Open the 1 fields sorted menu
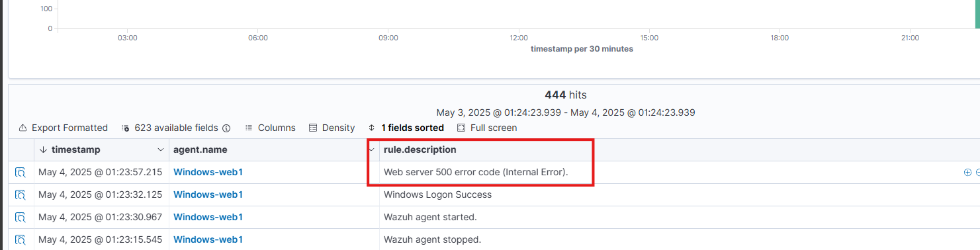This screenshot has height=250, width=980. [x=406, y=128]
